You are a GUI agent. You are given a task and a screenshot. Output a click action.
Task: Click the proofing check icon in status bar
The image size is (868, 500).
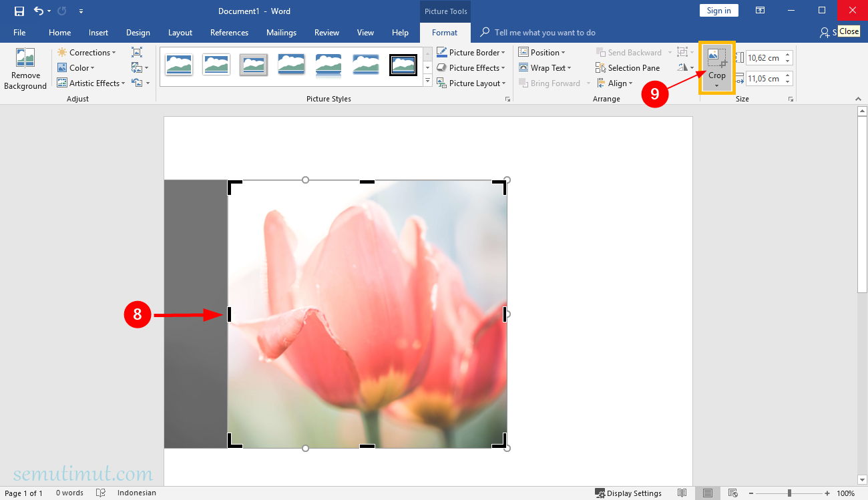click(101, 493)
